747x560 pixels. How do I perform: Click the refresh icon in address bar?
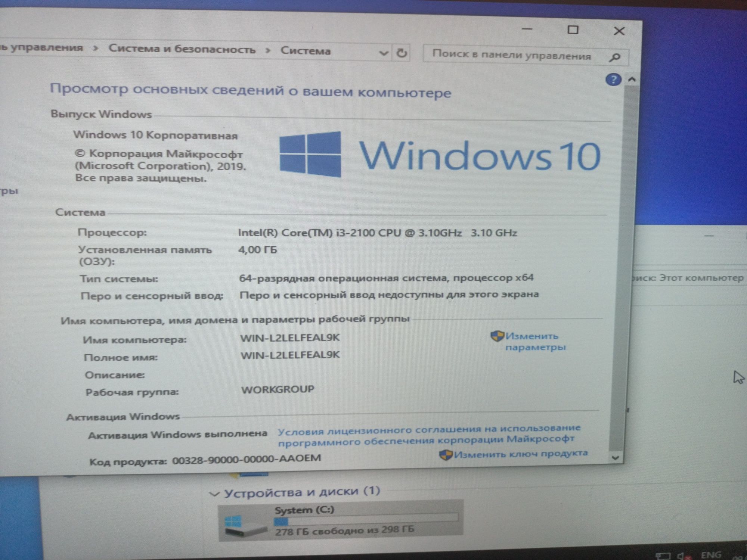tap(402, 53)
